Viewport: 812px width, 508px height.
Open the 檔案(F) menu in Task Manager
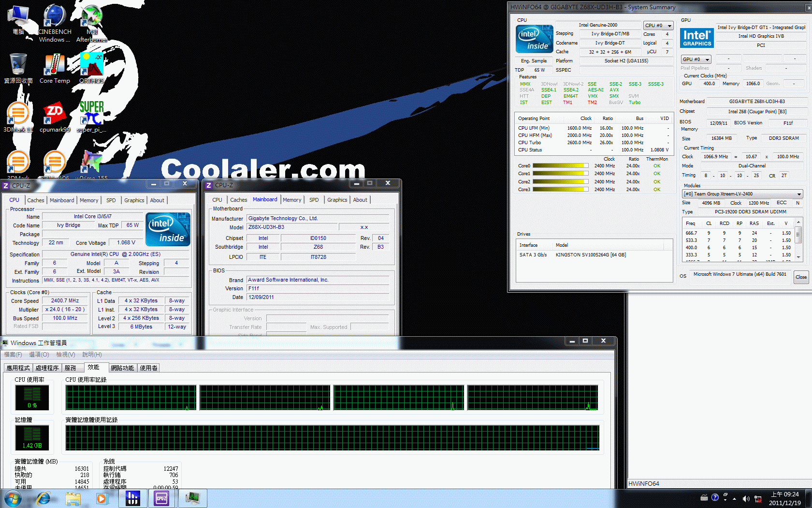(x=13, y=355)
